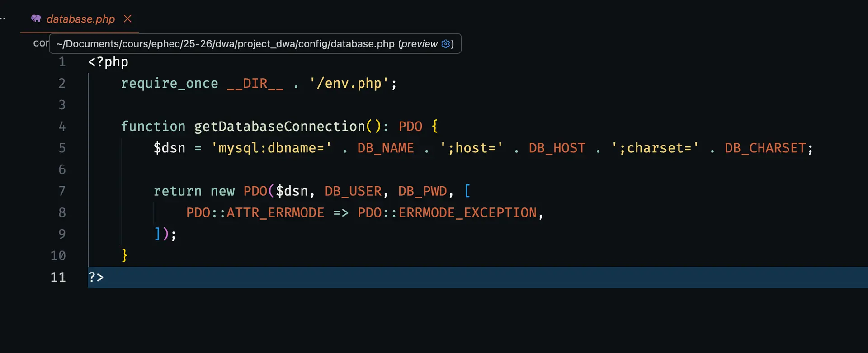Image resolution: width=868 pixels, height=353 pixels.
Task: Select line number 7 in the gutter
Action: pos(62,191)
